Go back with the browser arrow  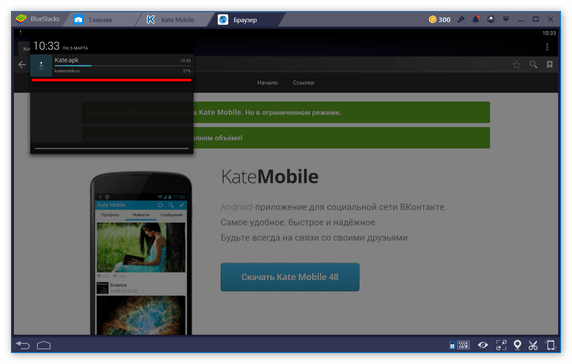pyautogui.click(x=22, y=65)
